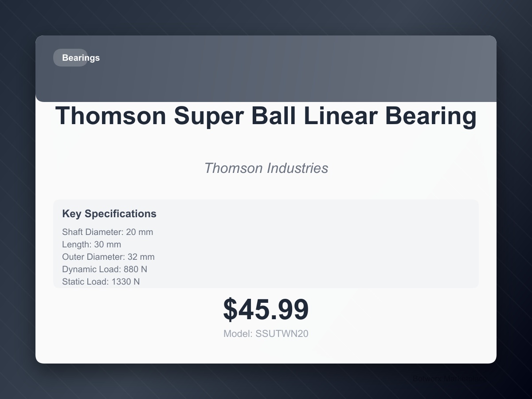Select the Shaft Diameter: 20 mm line

(x=108, y=232)
